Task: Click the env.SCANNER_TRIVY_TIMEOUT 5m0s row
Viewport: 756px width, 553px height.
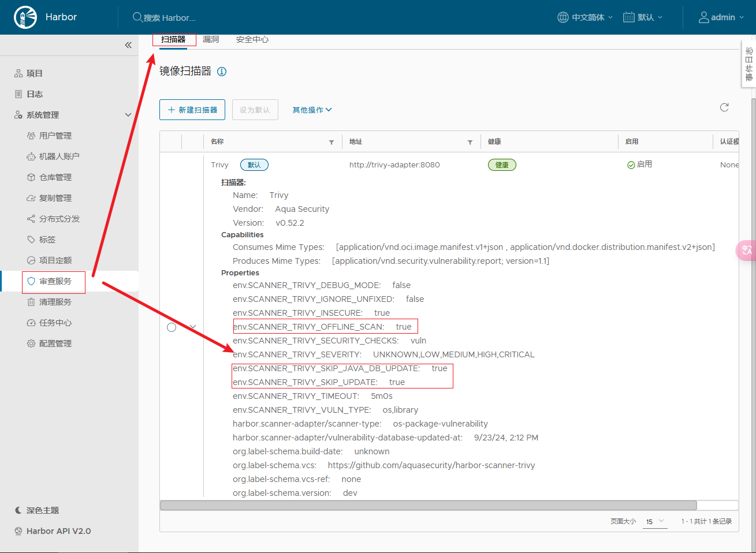Action: point(312,396)
